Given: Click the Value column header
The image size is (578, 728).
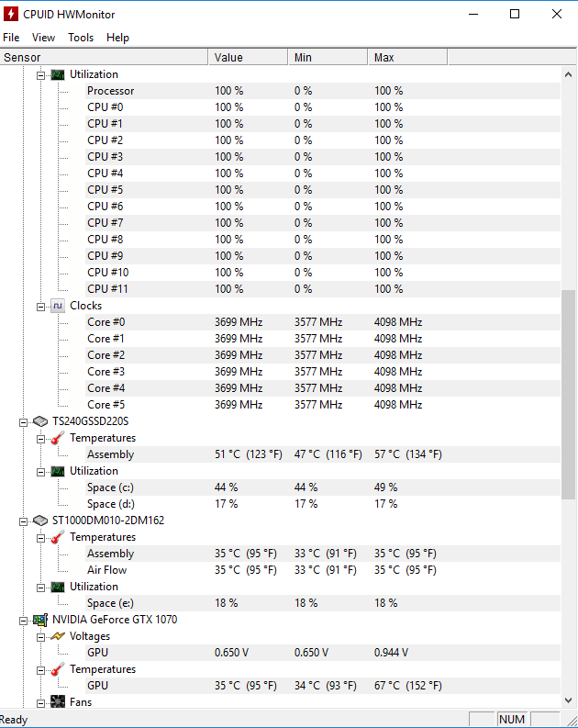Looking at the screenshot, I should (248, 58).
